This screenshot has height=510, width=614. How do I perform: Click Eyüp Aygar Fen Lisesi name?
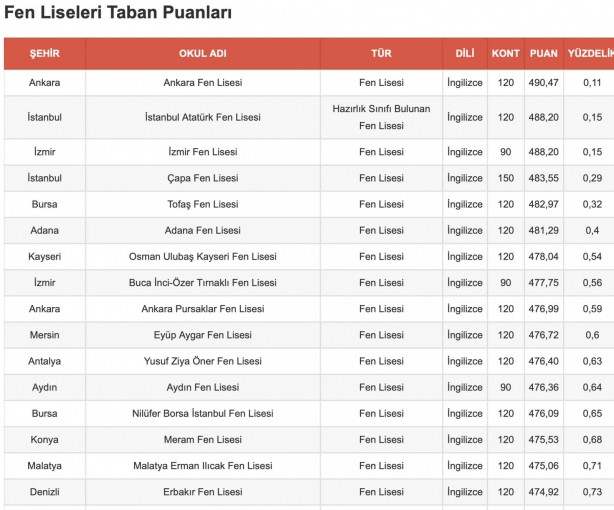(x=202, y=335)
